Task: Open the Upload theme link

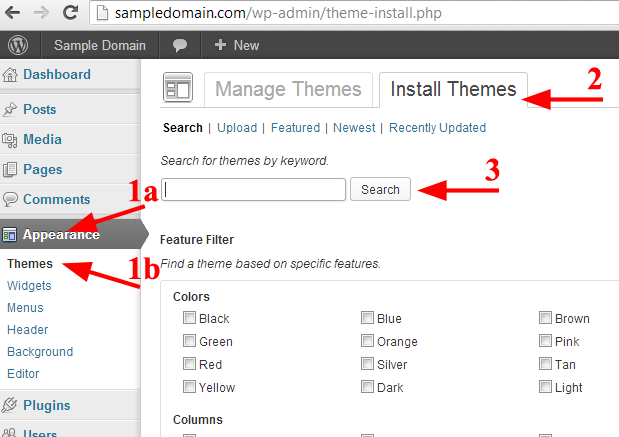Action: click(237, 128)
